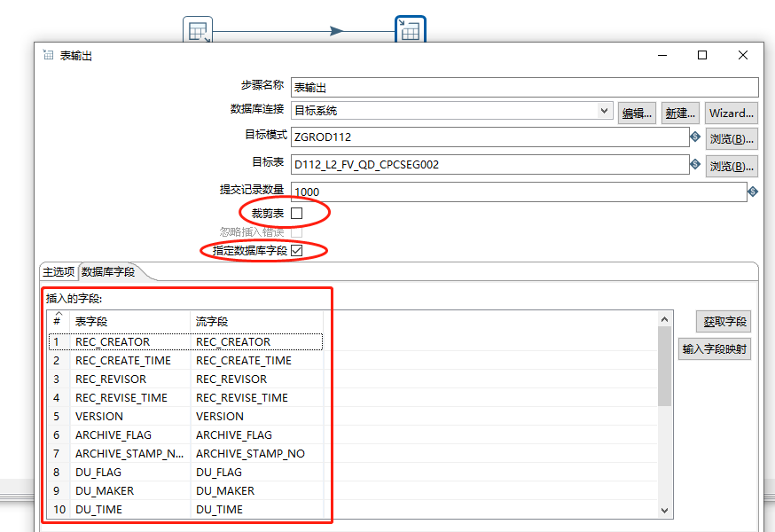The image size is (775, 532).
Task: Click the 目标模式 field showing ZGROD112
Action: click(489, 137)
